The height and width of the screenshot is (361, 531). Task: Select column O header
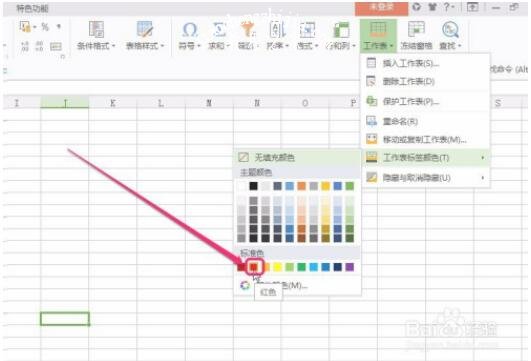point(305,103)
